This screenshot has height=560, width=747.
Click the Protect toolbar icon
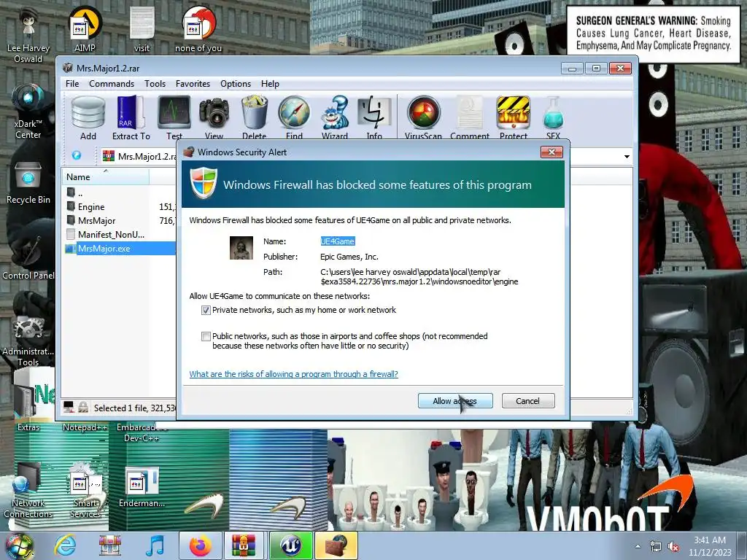[x=513, y=118]
